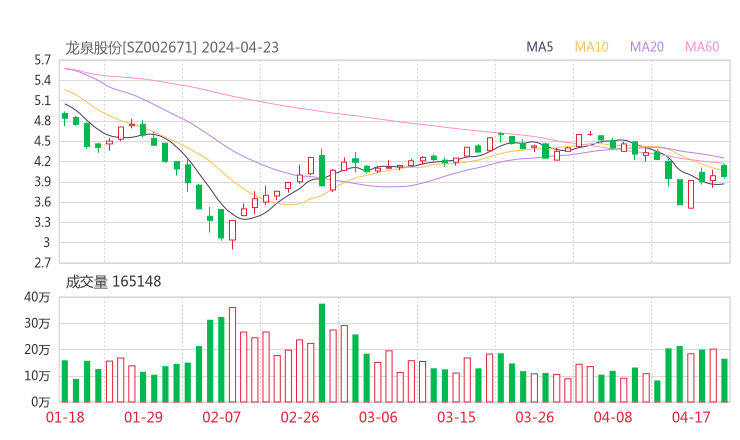
Task: Click the 2.7 price axis label
Action: pyautogui.click(x=42, y=263)
